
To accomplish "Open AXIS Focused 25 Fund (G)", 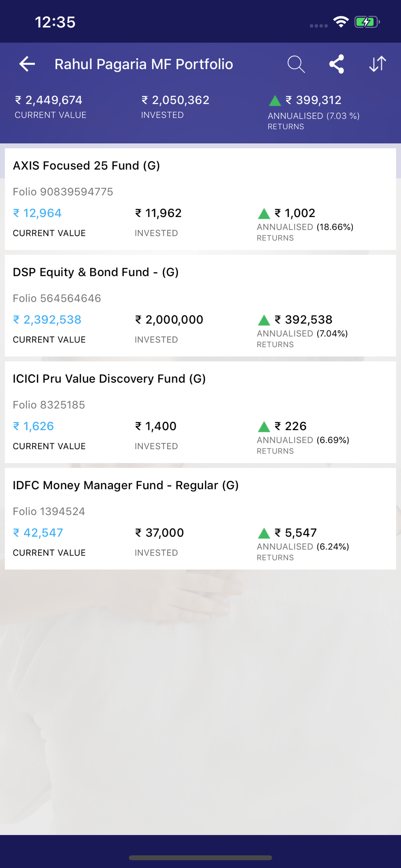I will click(x=86, y=166).
